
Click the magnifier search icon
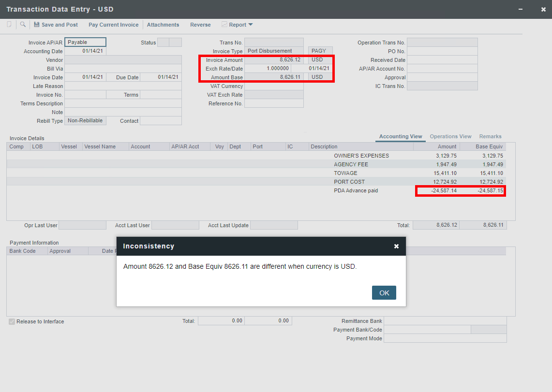pos(23,25)
